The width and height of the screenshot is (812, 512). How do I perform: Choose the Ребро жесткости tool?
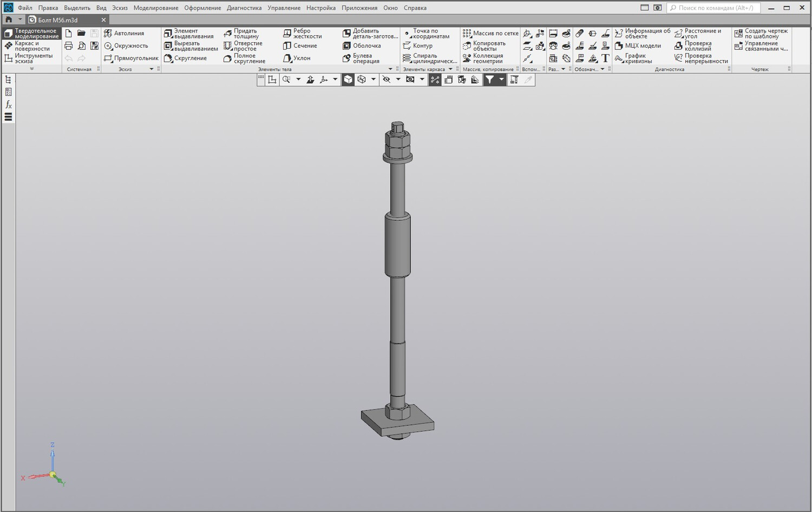[303, 34]
